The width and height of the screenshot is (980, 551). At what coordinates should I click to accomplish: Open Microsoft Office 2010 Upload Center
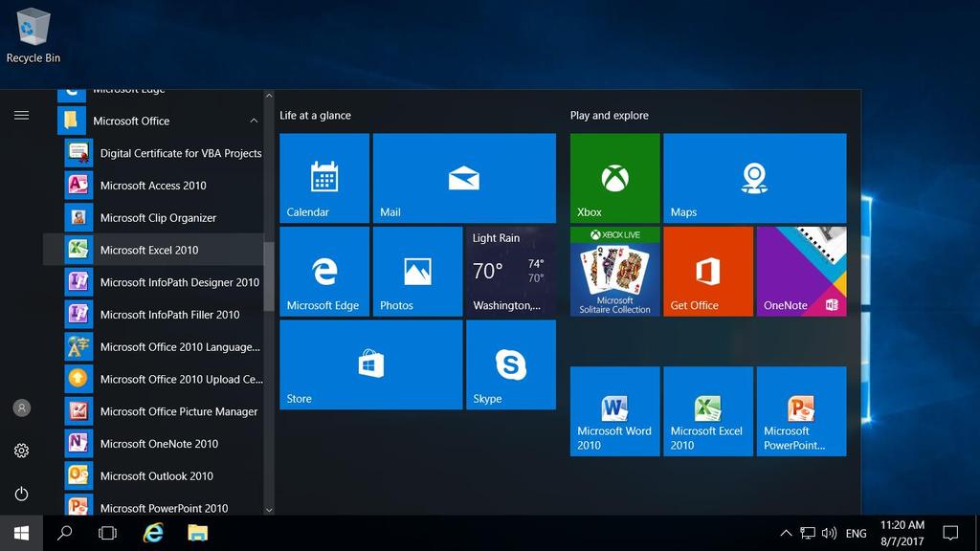pyautogui.click(x=153, y=379)
